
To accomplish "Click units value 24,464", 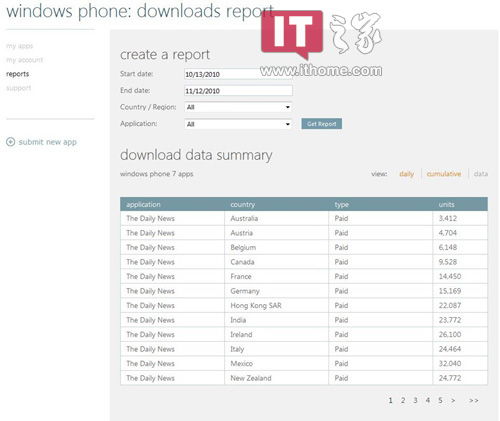I will 450,349.
